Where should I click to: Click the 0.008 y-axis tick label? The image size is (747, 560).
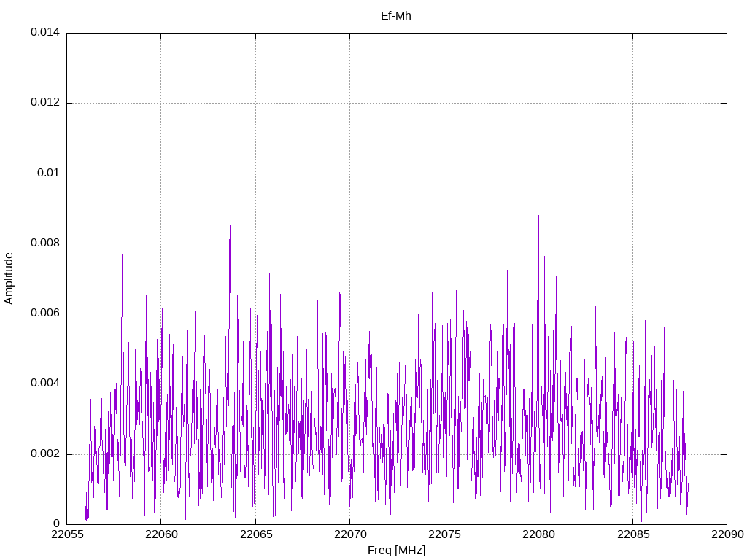pyautogui.click(x=44, y=244)
